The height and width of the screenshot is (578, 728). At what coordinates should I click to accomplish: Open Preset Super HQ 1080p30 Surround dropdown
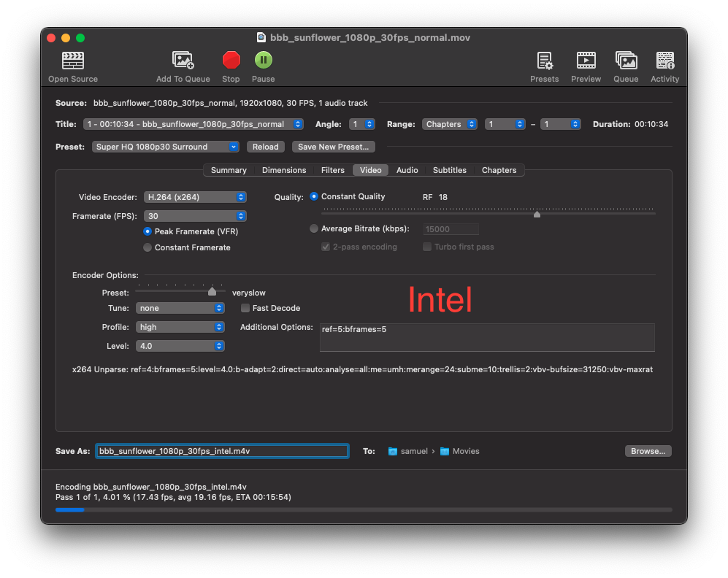pyautogui.click(x=166, y=147)
